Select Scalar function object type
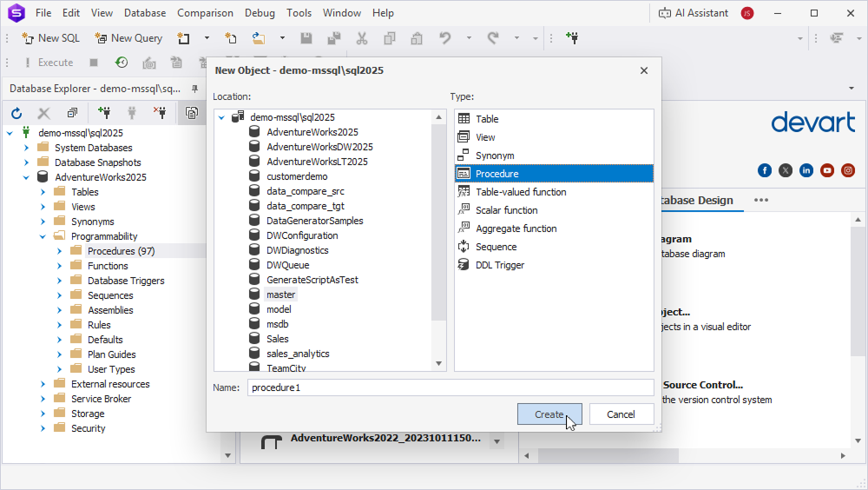The image size is (868, 490). (554, 210)
